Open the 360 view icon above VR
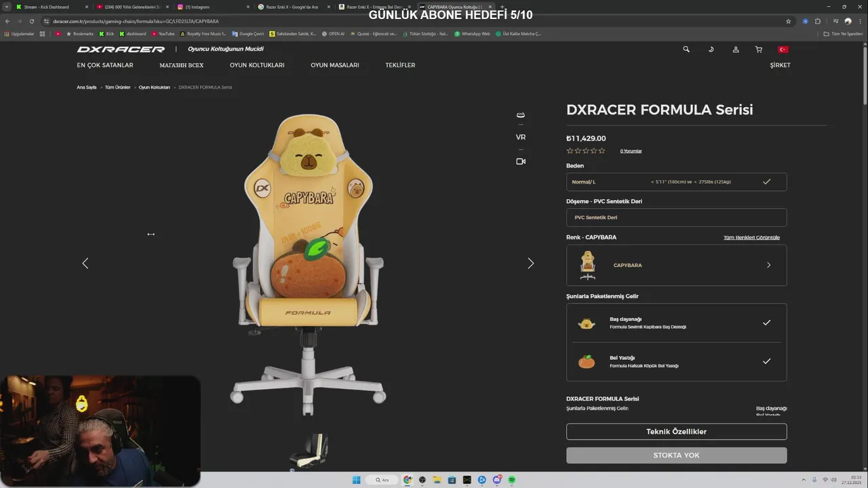The width and height of the screenshot is (868, 488). (x=521, y=115)
